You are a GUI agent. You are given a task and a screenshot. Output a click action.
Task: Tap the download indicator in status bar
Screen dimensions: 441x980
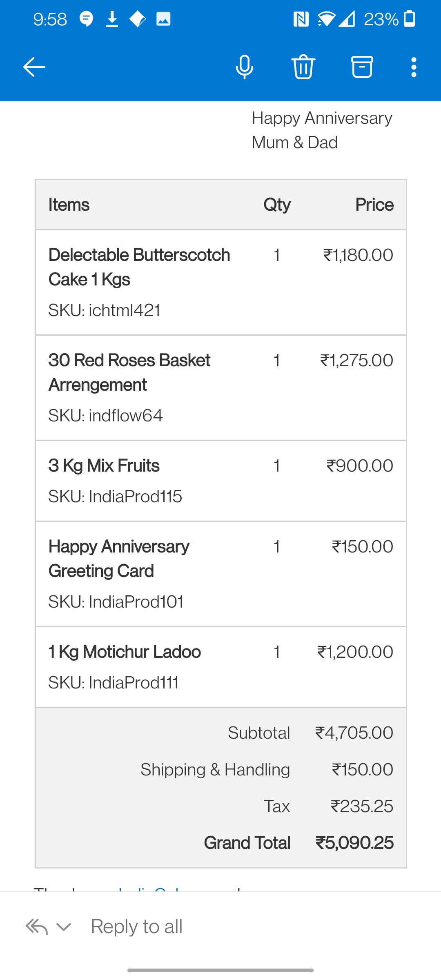tap(112, 19)
